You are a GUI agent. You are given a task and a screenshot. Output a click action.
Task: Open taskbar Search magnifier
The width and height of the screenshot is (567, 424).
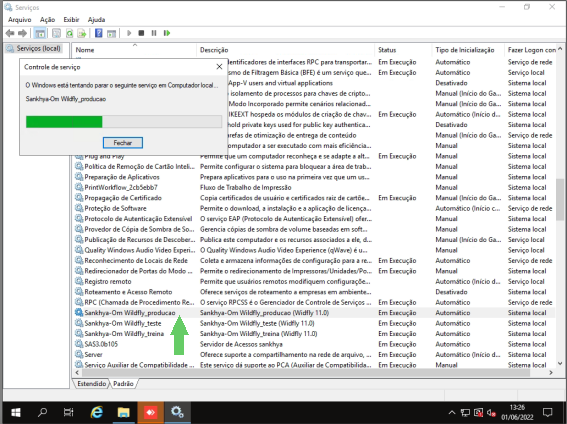click(x=43, y=412)
